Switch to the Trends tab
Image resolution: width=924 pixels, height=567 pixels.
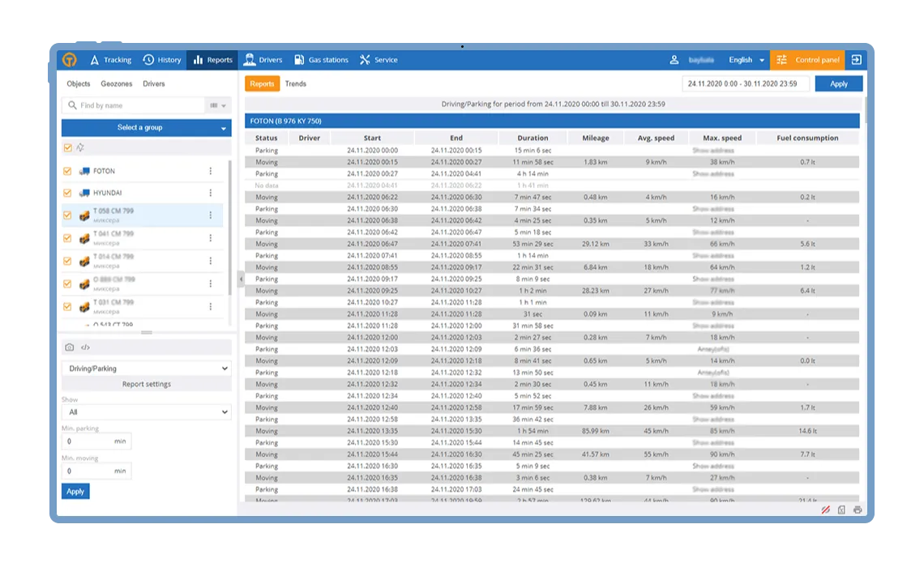click(296, 83)
